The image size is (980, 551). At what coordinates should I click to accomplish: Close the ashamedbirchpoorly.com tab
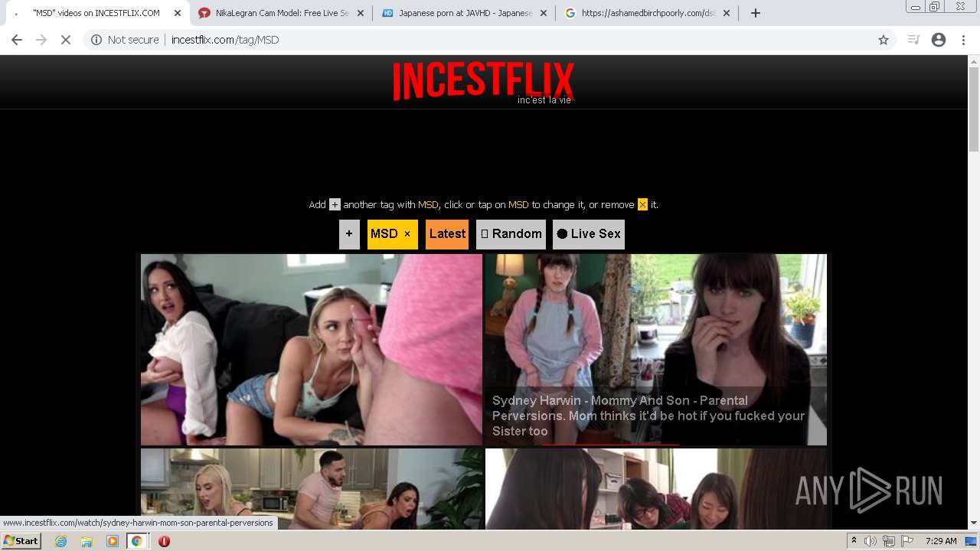727,13
